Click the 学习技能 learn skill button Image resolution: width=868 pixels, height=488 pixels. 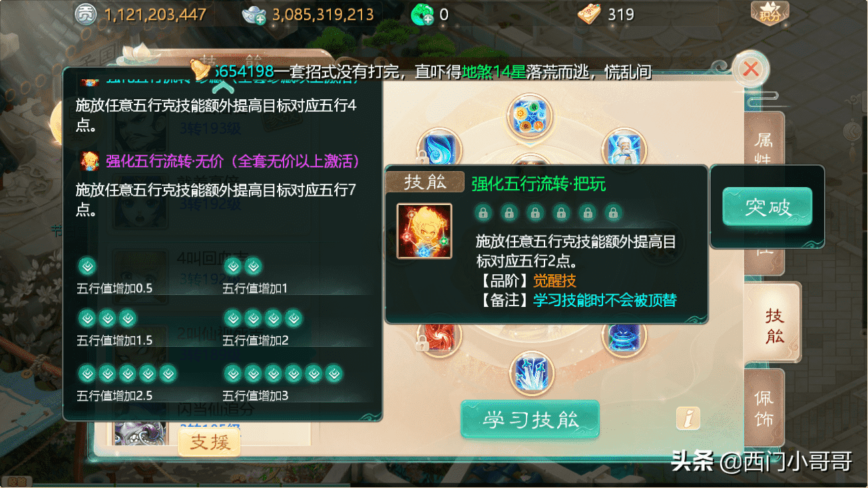[x=531, y=419]
